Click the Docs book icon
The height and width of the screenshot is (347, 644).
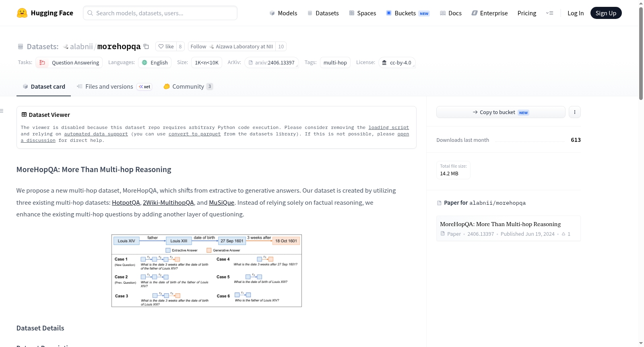pos(443,13)
